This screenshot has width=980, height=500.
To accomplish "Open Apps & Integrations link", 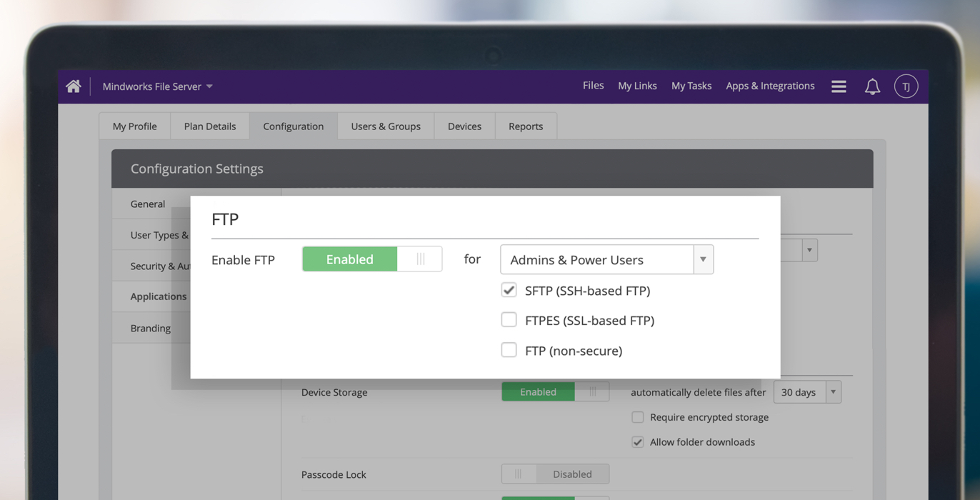I will pyautogui.click(x=770, y=86).
